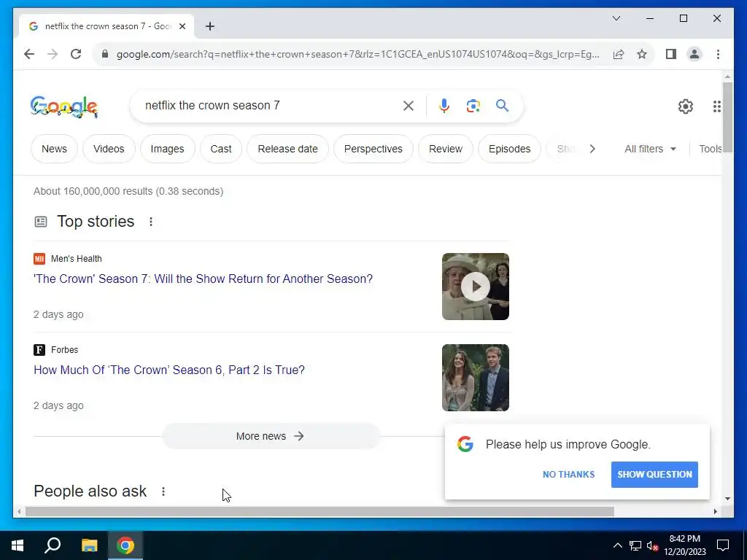Click the Google doodle logo
Screen dimensions: 747x560
(x=64, y=106)
